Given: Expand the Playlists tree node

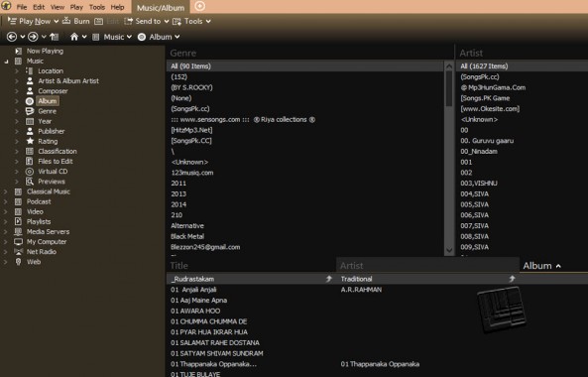Looking at the screenshot, I should [x=6, y=221].
